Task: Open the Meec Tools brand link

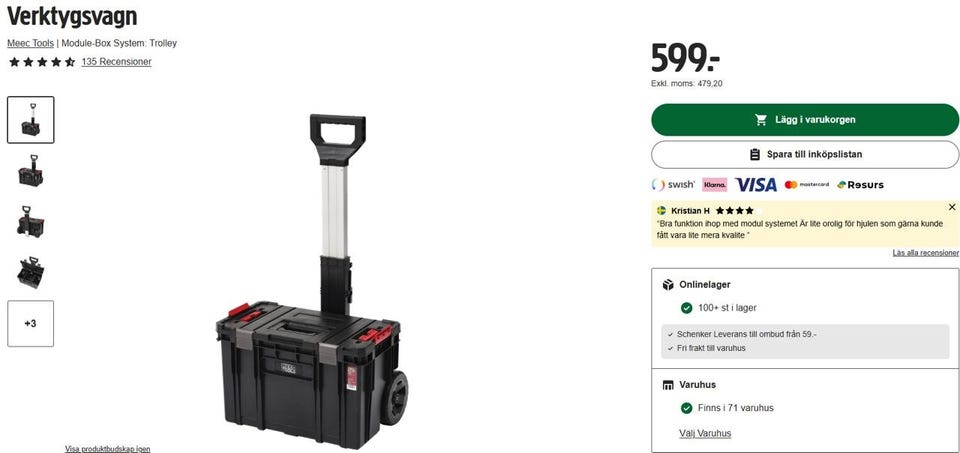Action: [x=31, y=43]
